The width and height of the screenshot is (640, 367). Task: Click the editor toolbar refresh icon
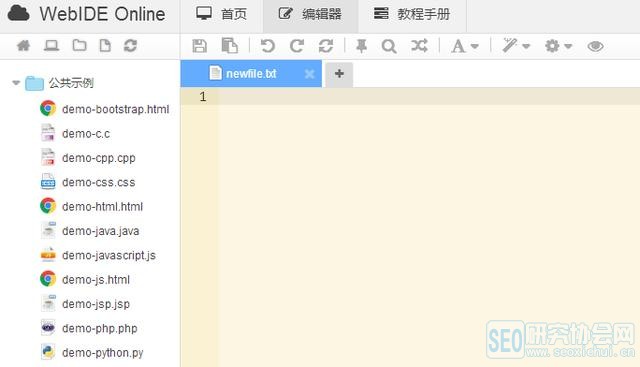(x=326, y=46)
